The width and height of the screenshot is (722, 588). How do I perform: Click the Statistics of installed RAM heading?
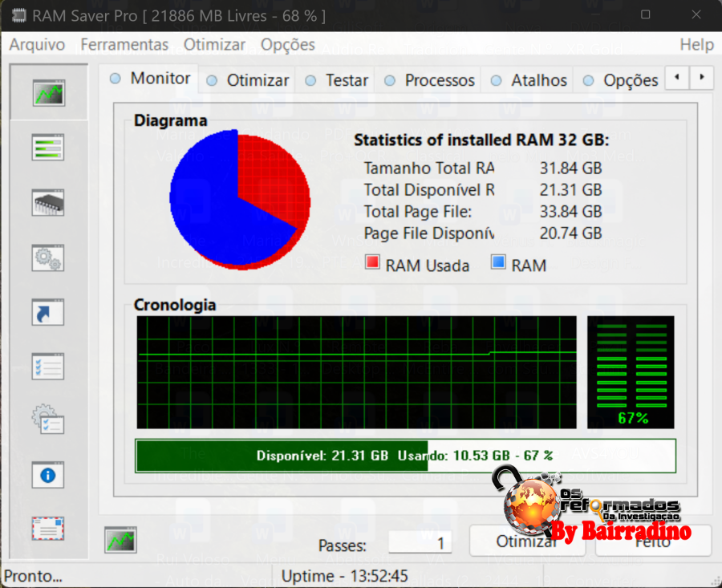(481, 140)
